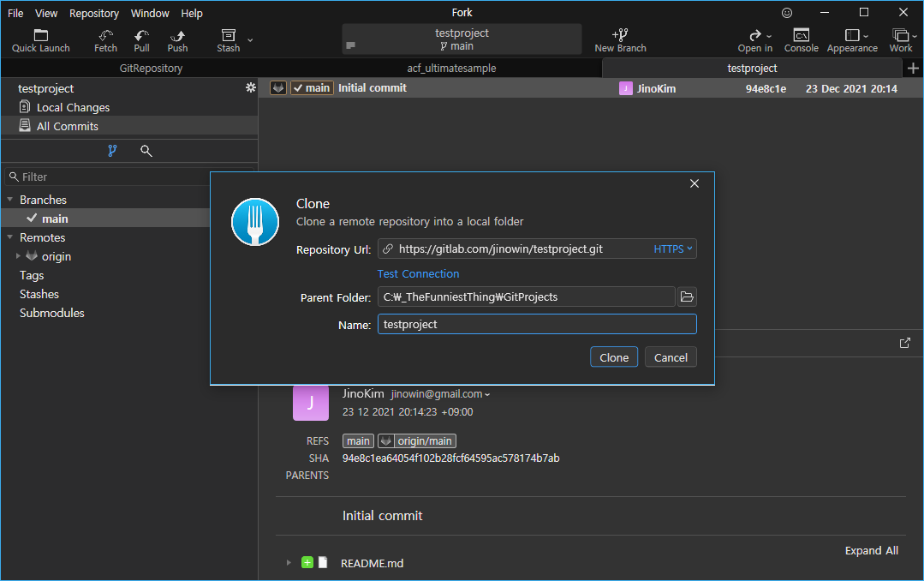The height and width of the screenshot is (581, 924).
Task: Open the Appearance toolbar menu
Action: 852,40
